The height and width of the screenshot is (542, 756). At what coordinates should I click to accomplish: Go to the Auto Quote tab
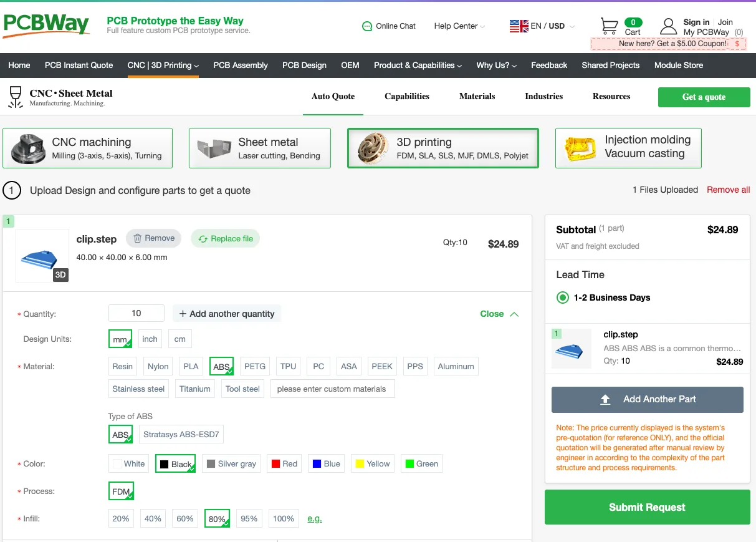(333, 97)
